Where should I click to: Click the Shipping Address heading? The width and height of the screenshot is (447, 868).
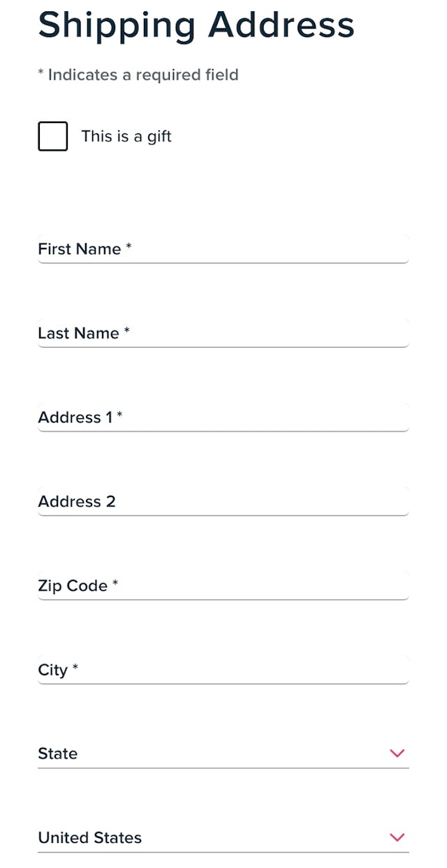tap(196, 25)
